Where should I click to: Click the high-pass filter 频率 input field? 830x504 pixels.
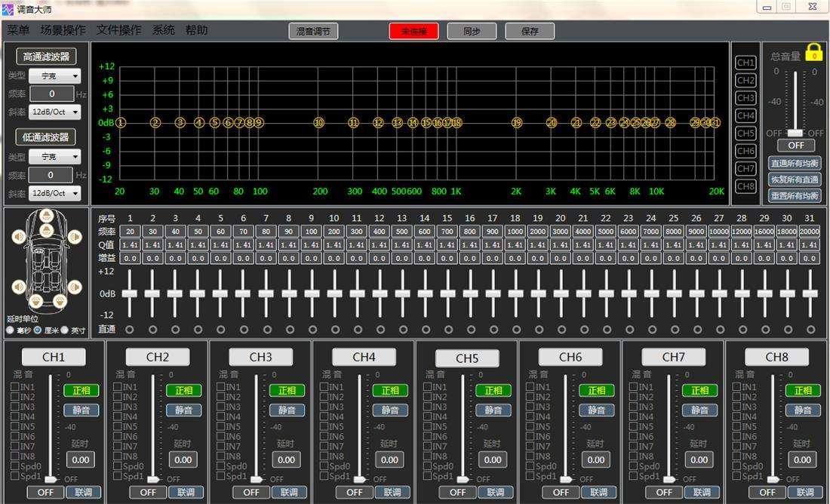(52, 94)
